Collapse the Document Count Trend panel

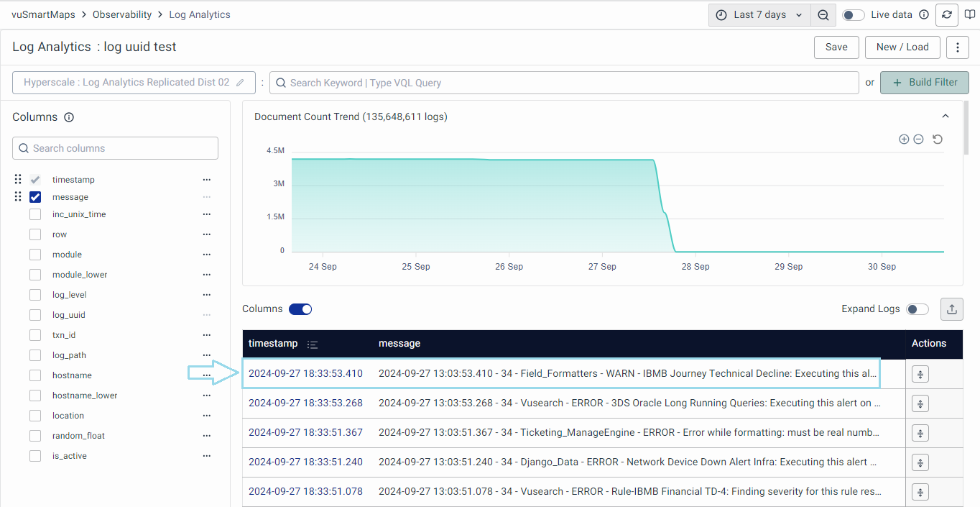pos(946,117)
